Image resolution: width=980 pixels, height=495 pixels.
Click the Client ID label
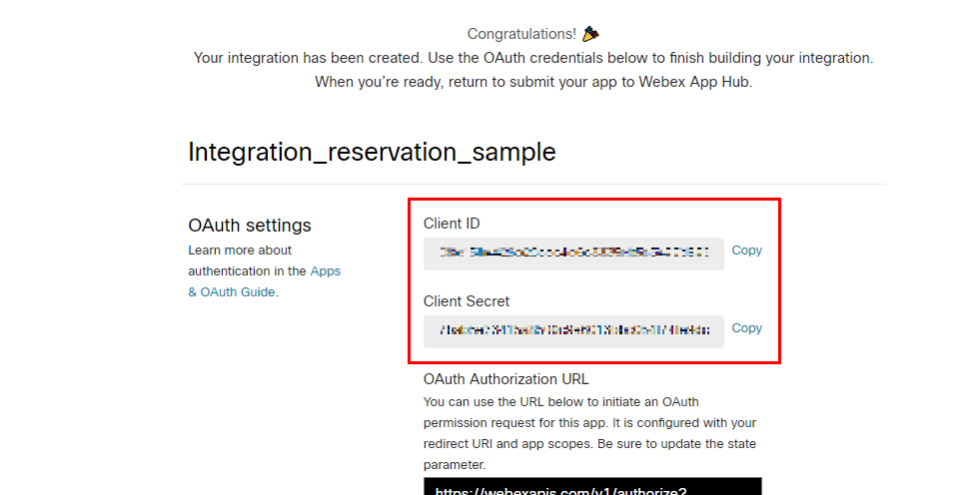(x=452, y=224)
